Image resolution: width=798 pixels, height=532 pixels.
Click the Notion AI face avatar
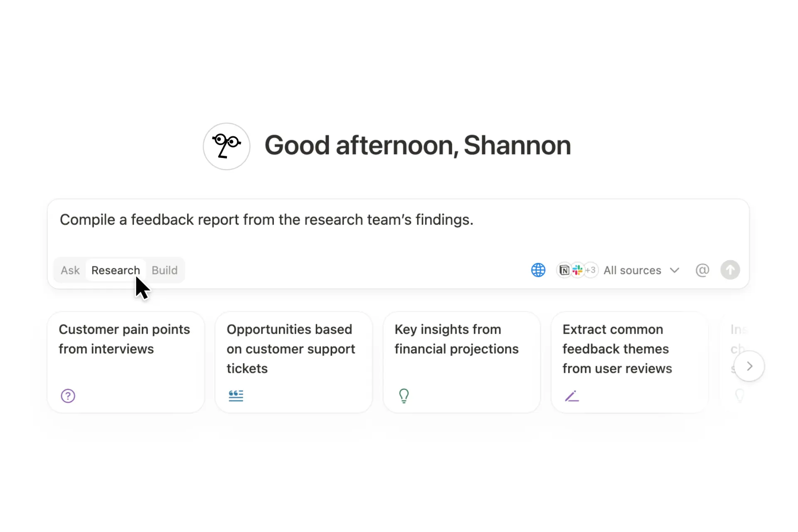(227, 146)
